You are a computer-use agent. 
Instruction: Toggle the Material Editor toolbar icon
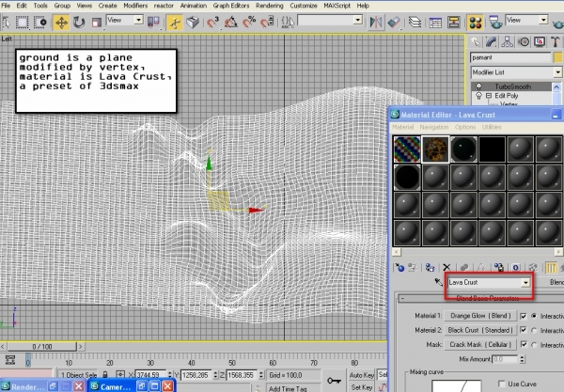coord(475,23)
